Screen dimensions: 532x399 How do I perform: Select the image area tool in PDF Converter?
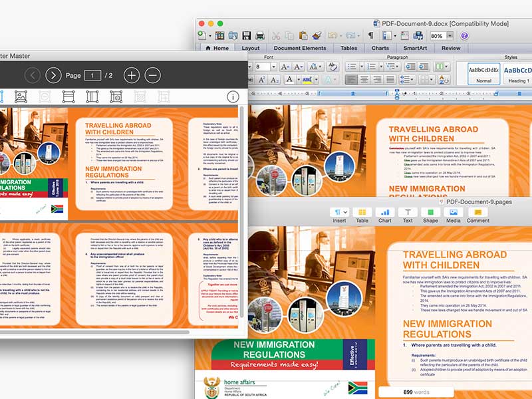coord(21,96)
